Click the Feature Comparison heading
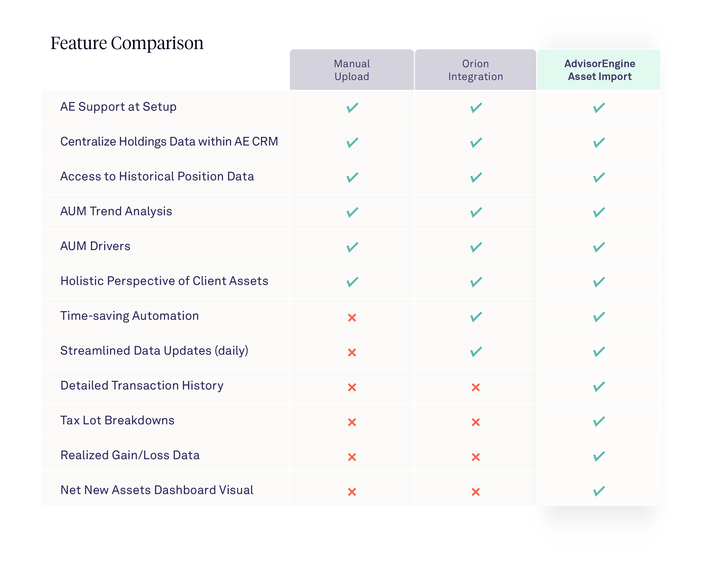 (x=127, y=43)
